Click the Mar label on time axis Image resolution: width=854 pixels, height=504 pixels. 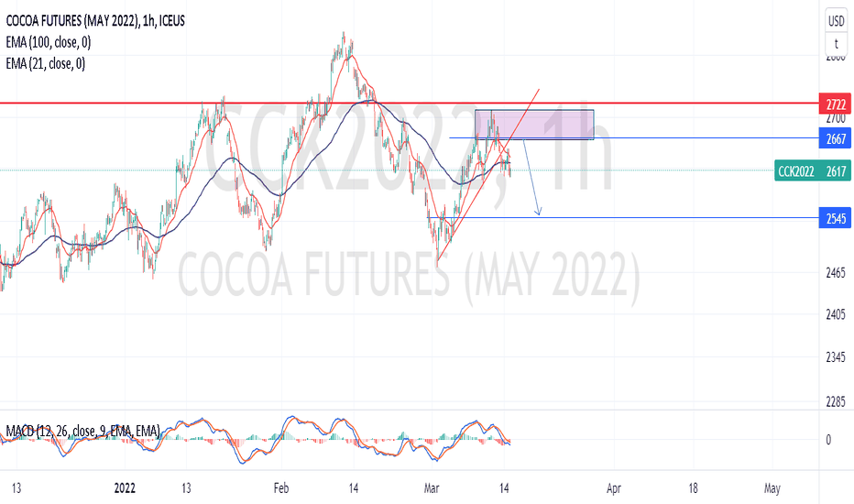432,488
